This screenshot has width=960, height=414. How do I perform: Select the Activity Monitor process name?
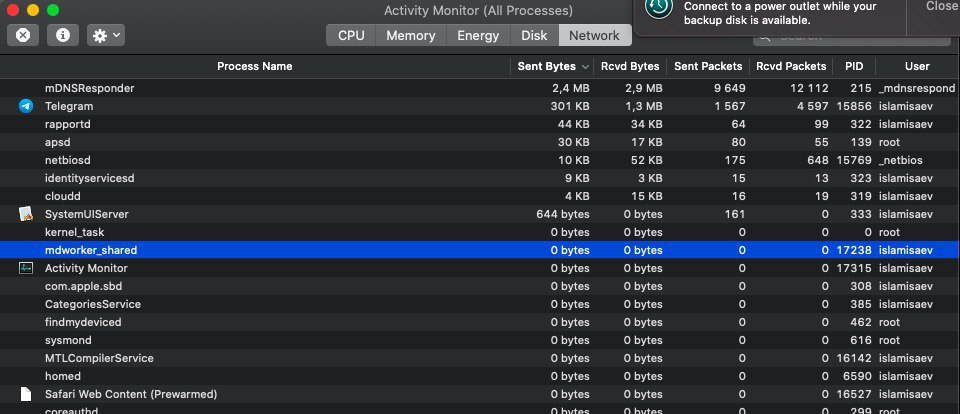click(x=86, y=268)
